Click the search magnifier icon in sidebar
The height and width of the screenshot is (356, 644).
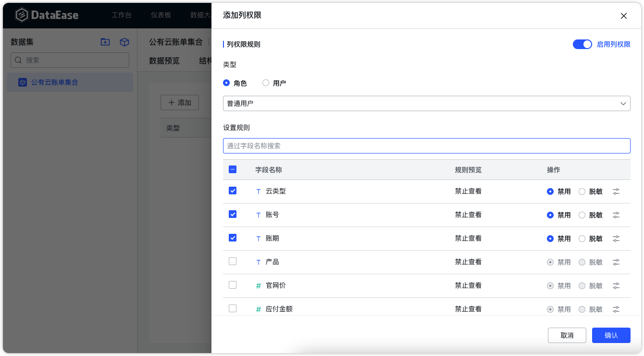tap(18, 60)
